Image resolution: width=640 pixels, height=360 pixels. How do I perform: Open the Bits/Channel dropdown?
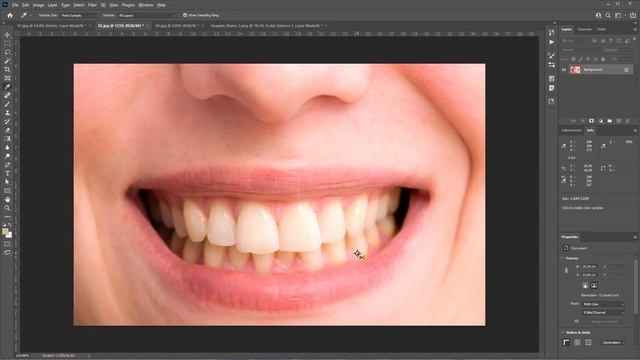603,313
